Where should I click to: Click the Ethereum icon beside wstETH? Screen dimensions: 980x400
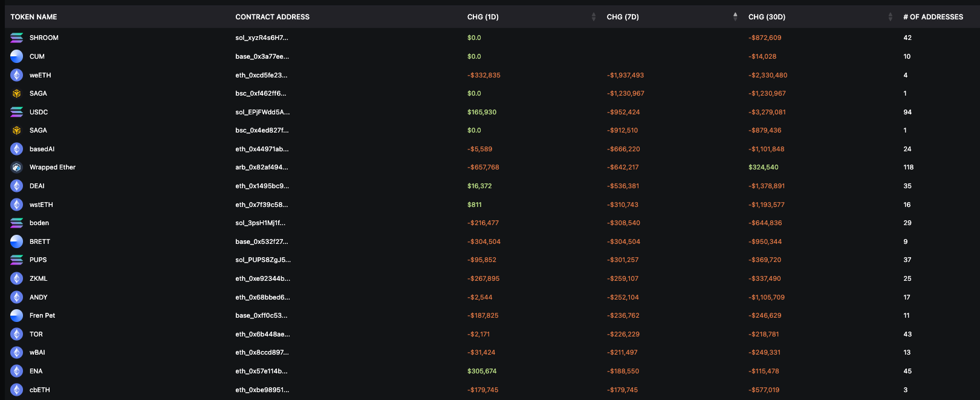coord(17,205)
